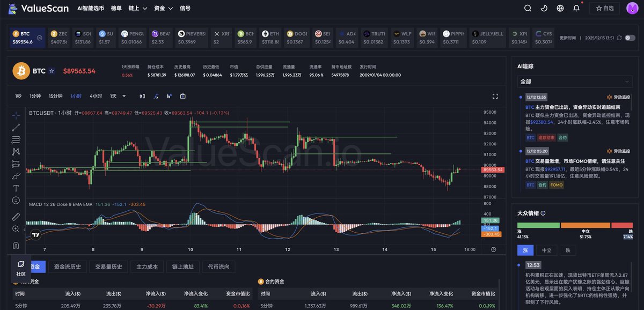Open the 信号 signals menu
The width and height of the screenshot is (644, 310).
tap(185, 9)
